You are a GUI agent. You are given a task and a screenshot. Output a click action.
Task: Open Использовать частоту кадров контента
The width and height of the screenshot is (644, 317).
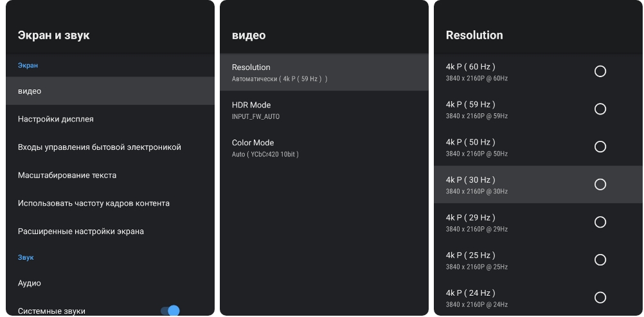(110, 203)
